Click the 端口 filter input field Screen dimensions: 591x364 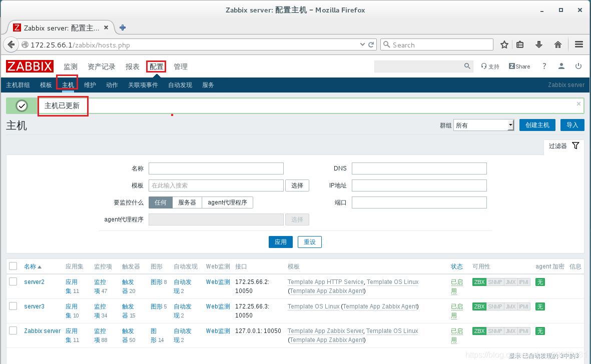click(419, 202)
